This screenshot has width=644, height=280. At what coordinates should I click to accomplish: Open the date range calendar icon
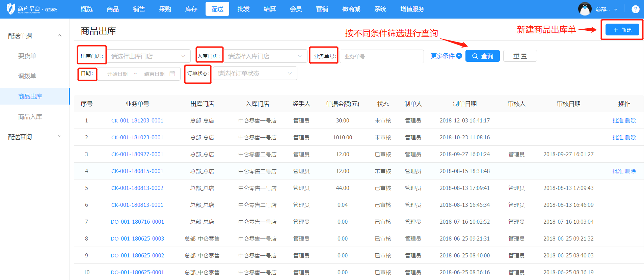tap(172, 74)
